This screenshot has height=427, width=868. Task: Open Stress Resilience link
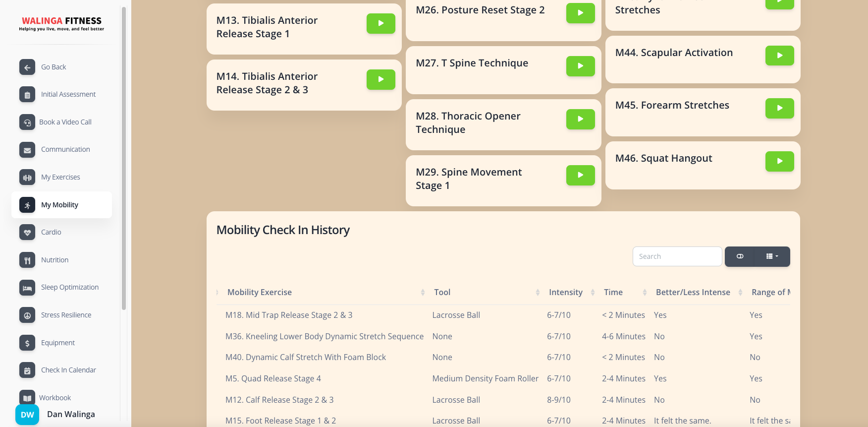66,315
